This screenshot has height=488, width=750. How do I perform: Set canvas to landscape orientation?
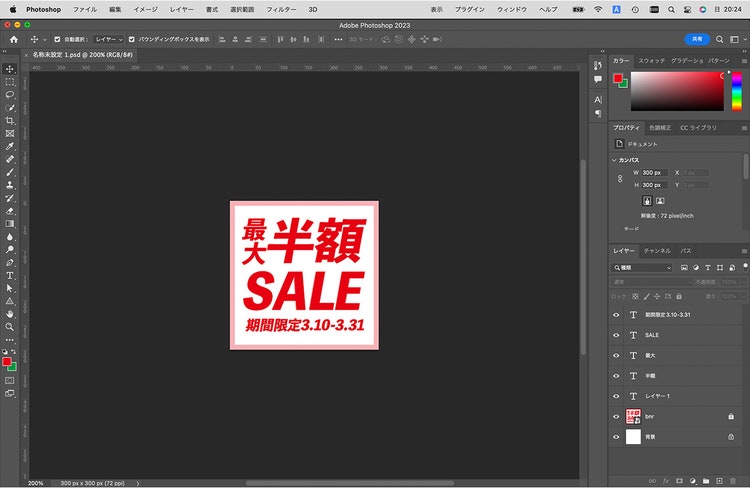pos(660,201)
